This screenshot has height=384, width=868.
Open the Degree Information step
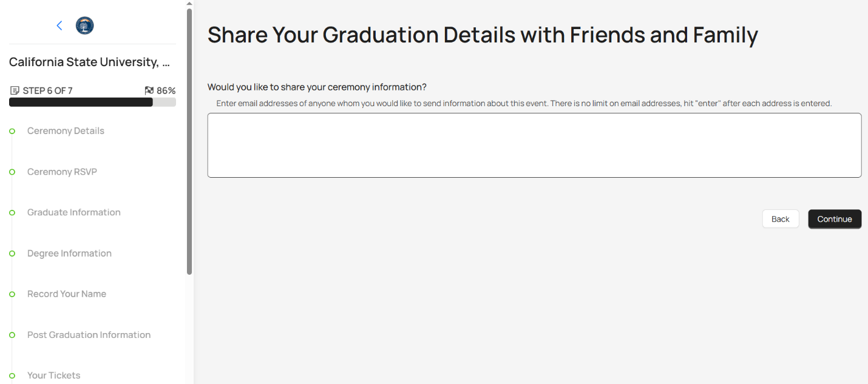tap(69, 253)
